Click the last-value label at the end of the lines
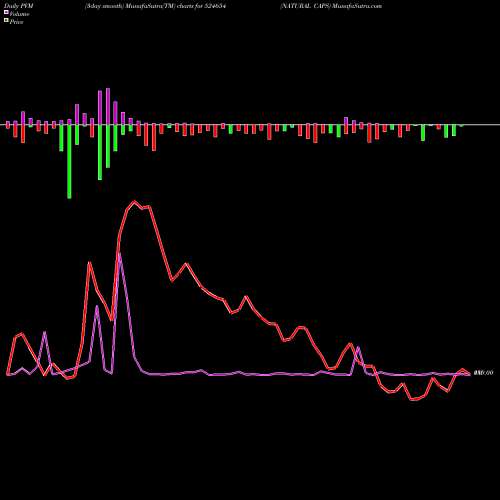The height and width of the screenshot is (500, 500). pyautogui.click(x=483, y=373)
